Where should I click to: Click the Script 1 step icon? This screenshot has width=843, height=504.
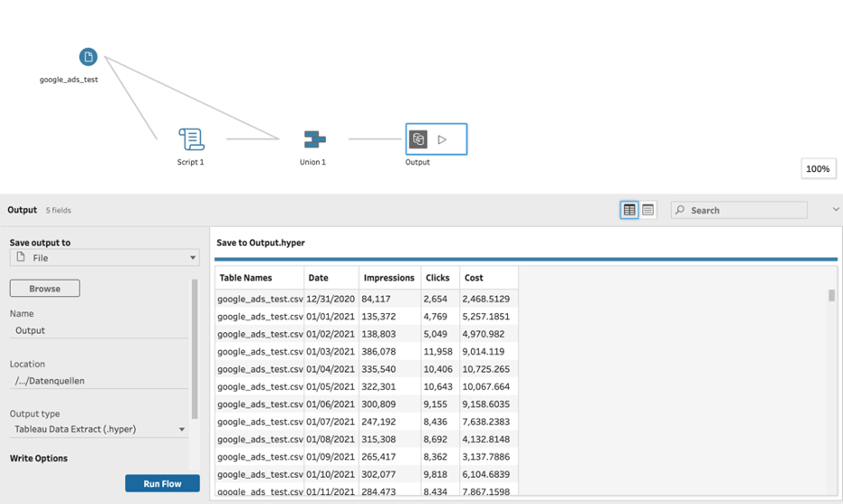tap(191, 139)
